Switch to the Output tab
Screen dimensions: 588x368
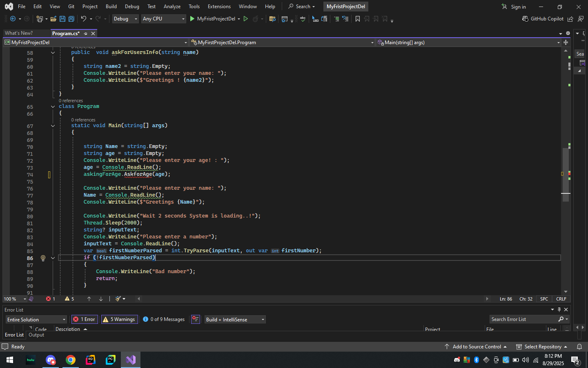click(36, 335)
